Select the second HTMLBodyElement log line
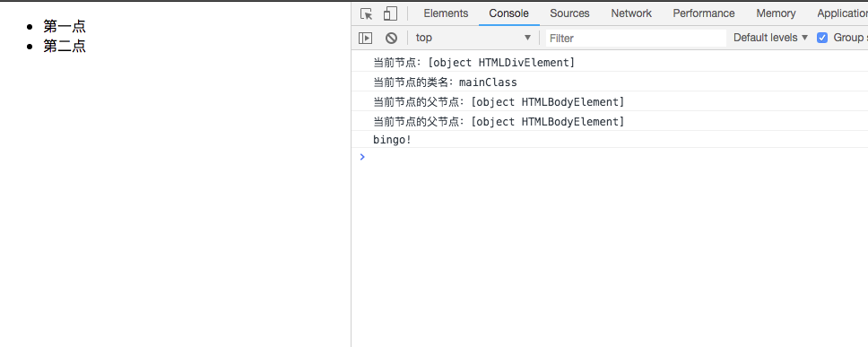This screenshot has height=347, width=868. 610,121
